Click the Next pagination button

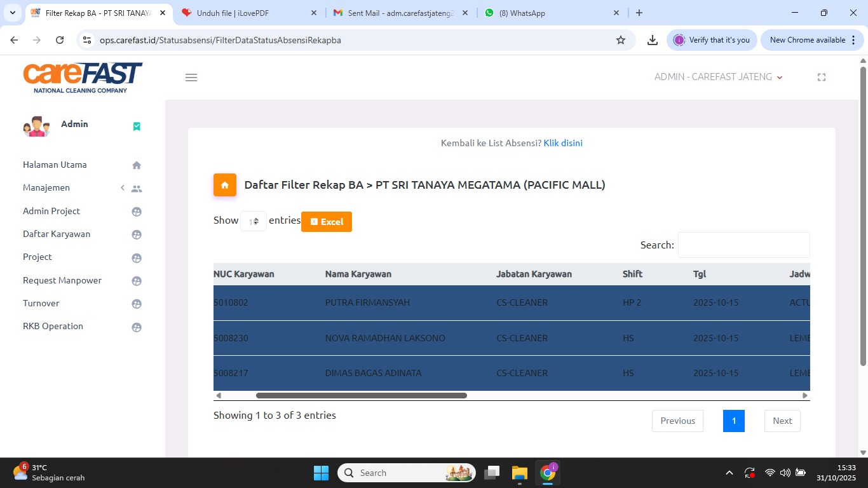coord(782,421)
